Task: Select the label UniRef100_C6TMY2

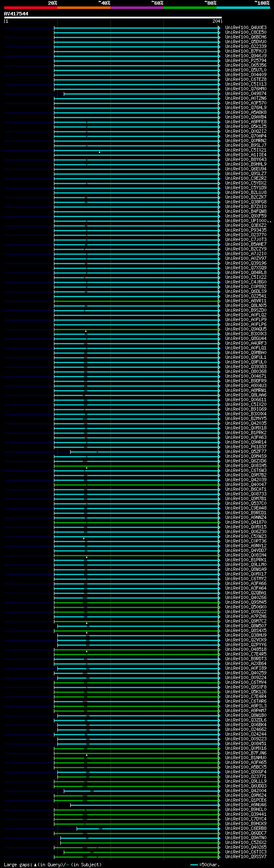Action: click(x=246, y=579)
